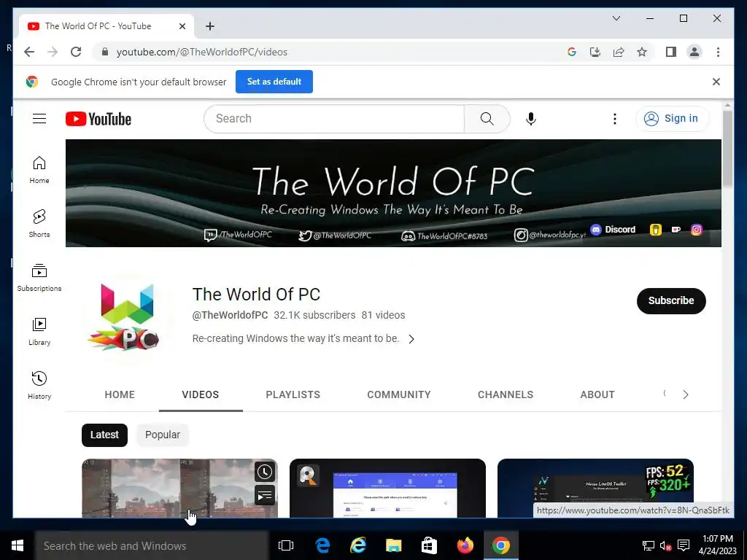This screenshot has height=560, width=747.
Task: Open the ABOUT tab
Action: pyautogui.click(x=597, y=394)
